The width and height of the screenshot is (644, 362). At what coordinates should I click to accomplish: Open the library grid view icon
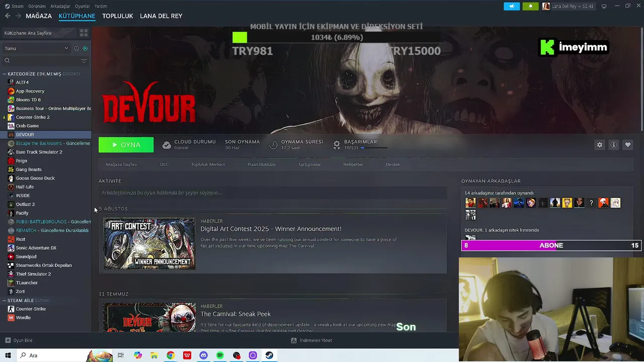[84, 33]
